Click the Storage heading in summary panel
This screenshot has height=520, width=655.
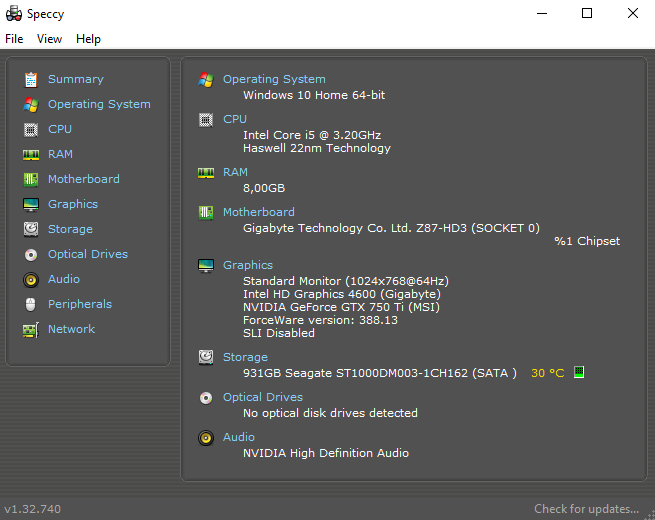[245, 357]
